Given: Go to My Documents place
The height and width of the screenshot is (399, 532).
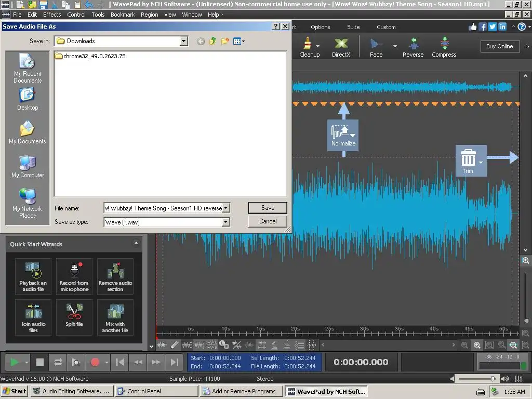Looking at the screenshot, I should click(x=28, y=132).
